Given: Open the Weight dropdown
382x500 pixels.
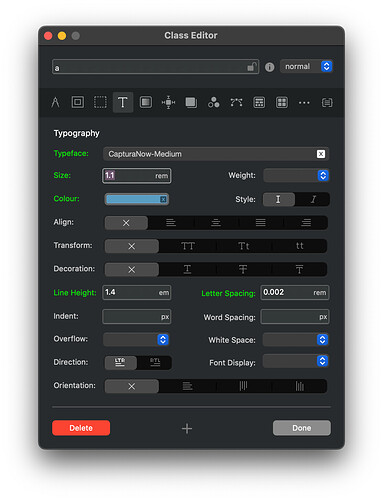Looking at the screenshot, I should pyautogui.click(x=296, y=175).
